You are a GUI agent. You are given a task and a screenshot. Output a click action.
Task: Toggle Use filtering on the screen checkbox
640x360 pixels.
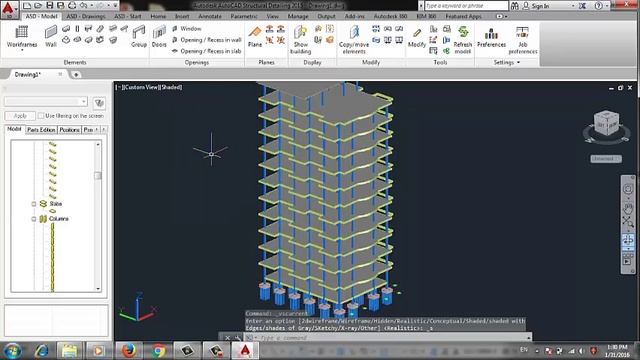(x=41, y=116)
